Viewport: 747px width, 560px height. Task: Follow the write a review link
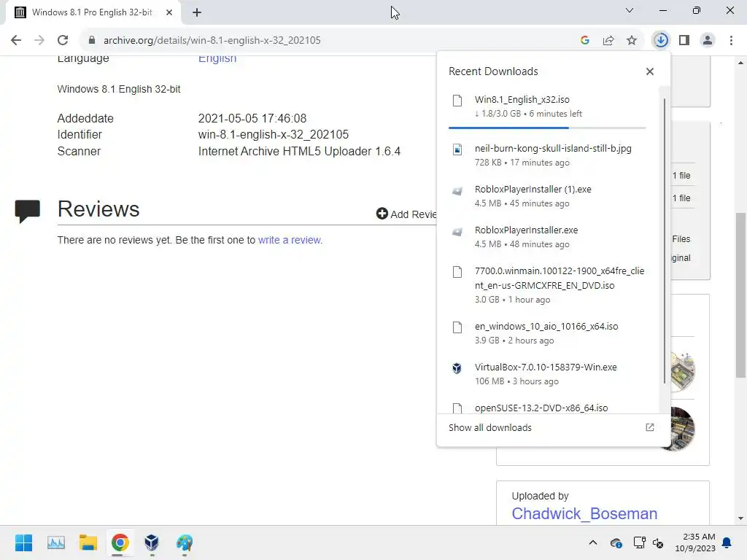(x=290, y=240)
